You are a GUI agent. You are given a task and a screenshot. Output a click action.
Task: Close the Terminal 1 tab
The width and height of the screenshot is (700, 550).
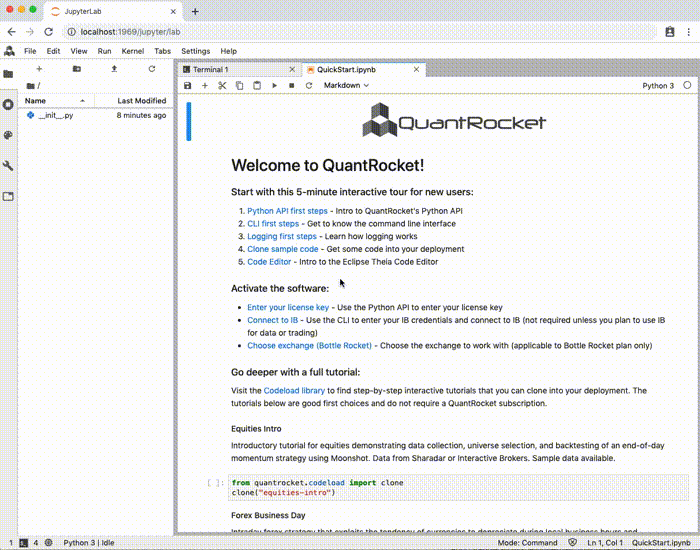tap(292, 70)
